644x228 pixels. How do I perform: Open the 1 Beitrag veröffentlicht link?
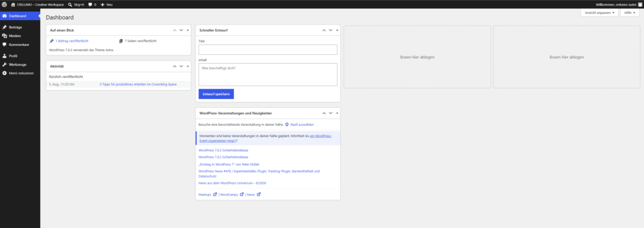[x=72, y=41]
